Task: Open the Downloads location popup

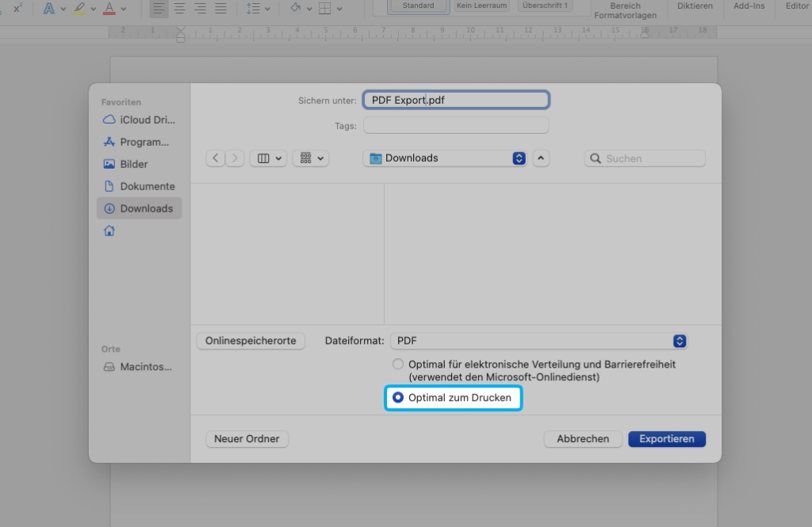Action: pyautogui.click(x=445, y=158)
